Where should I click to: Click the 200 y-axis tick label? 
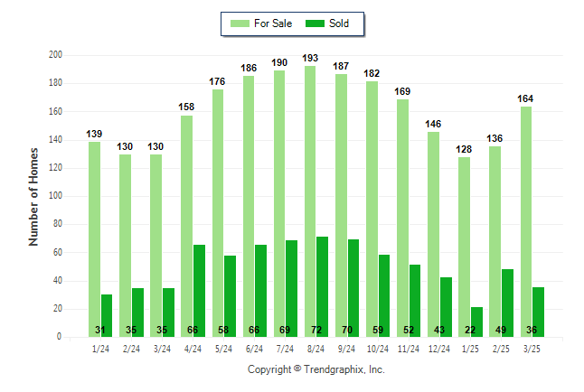[55, 55]
